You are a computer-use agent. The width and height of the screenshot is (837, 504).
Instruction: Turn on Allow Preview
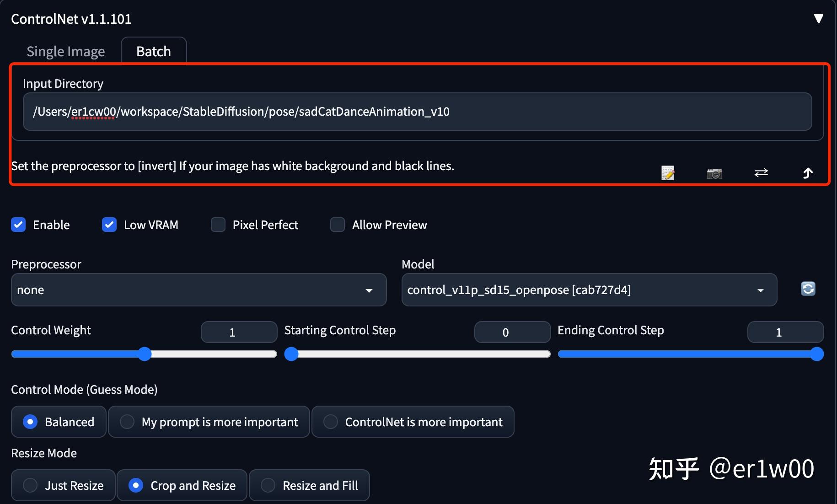(338, 225)
